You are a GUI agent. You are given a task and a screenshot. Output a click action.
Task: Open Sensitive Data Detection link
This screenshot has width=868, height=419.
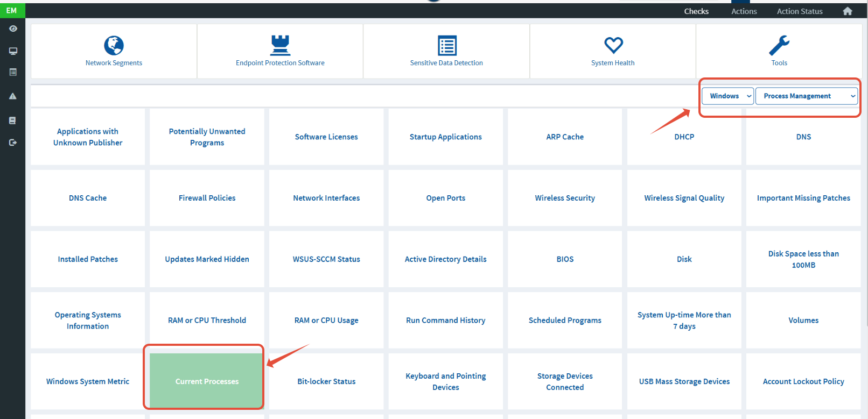point(446,63)
